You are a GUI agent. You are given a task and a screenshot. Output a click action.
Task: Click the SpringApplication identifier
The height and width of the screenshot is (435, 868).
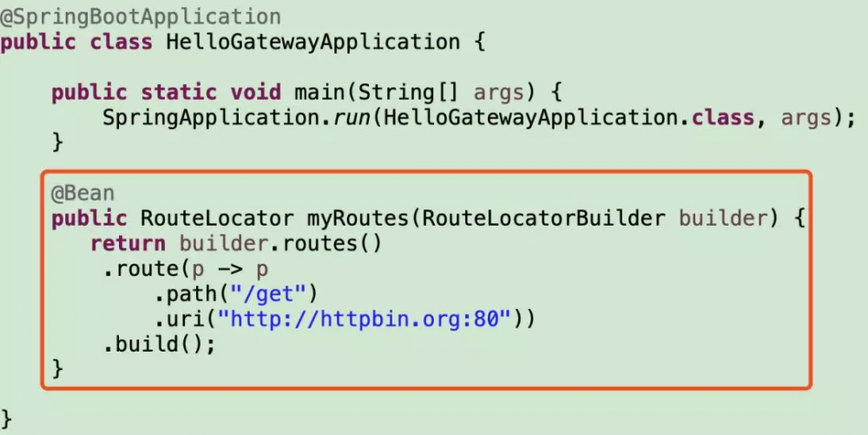tap(217, 118)
